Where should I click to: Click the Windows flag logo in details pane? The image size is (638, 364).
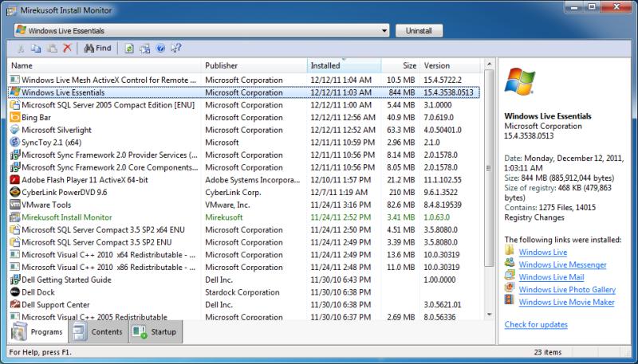click(x=519, y=82)
